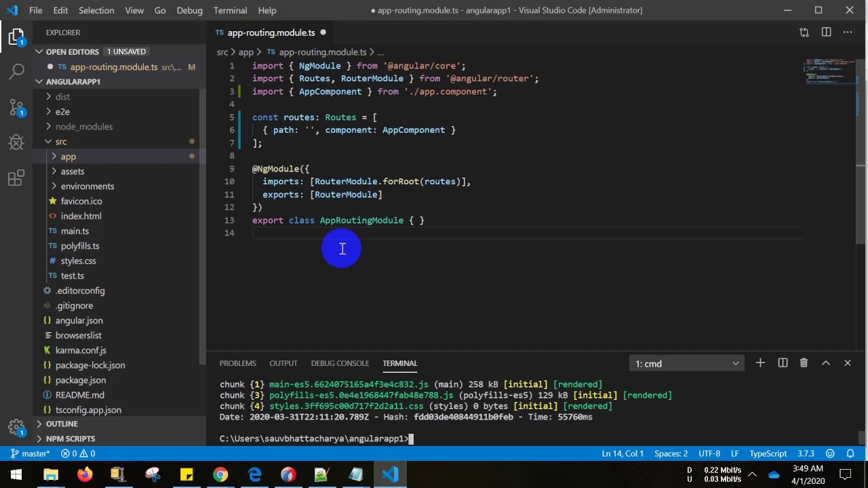Open editor More Actions ellipsis
868x488 pixels.
click(x=848, y=33)
